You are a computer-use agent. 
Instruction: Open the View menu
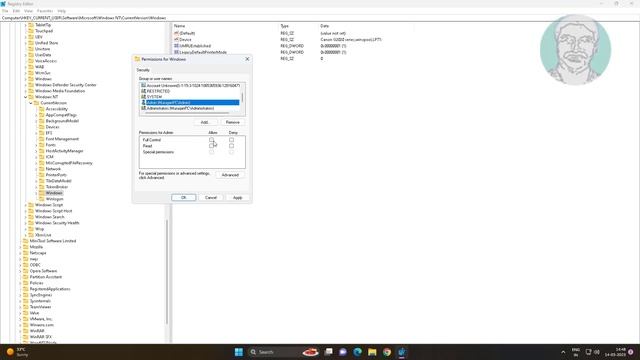pyautogui.click(x=29, y=11)
